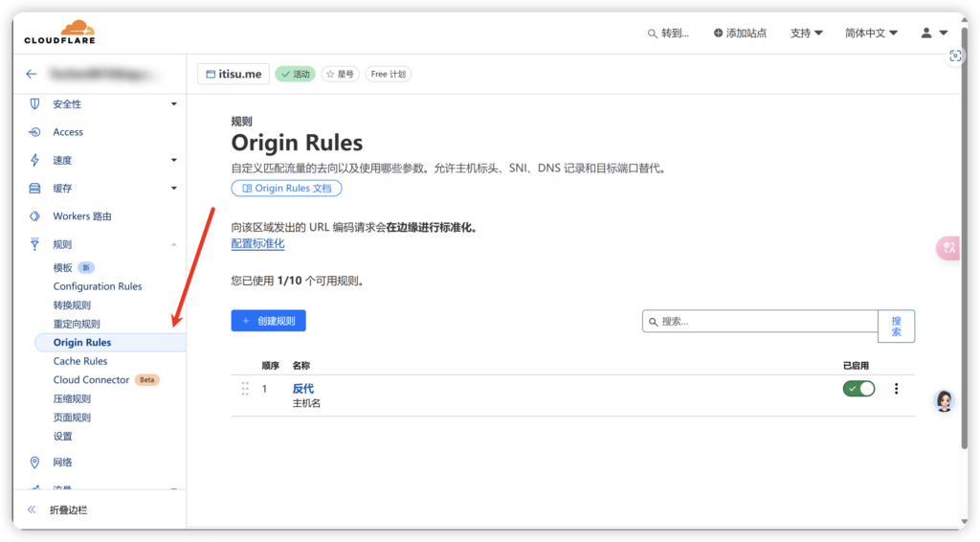Collapse the 规则 sidebar section
Image resolution: width=980 pixels, height=542 pixels.
[174, 244]
